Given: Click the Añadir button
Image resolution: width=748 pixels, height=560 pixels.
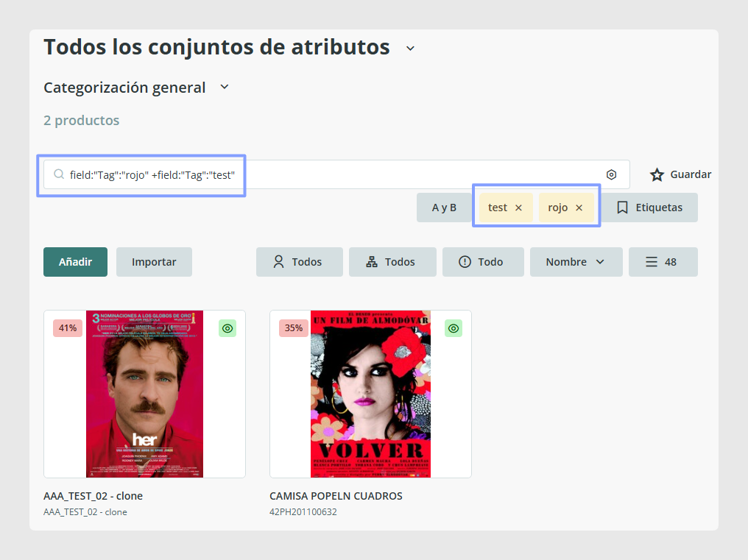Looking at the screenshot, I should [75, 262].
